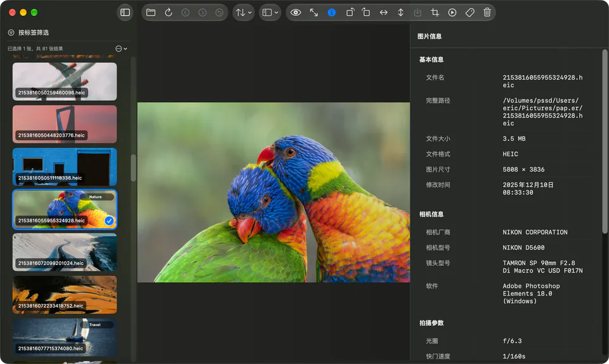Image resolution: width=609 pixels, height=364 pixels.
Task: Toggle the blue image info button
Action: (x=331, y=13)
